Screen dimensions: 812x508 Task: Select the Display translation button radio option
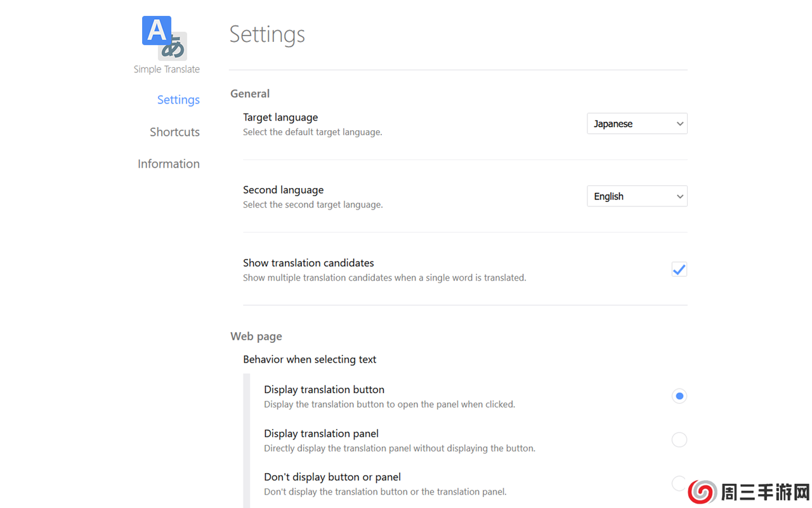tap(679, 396)
